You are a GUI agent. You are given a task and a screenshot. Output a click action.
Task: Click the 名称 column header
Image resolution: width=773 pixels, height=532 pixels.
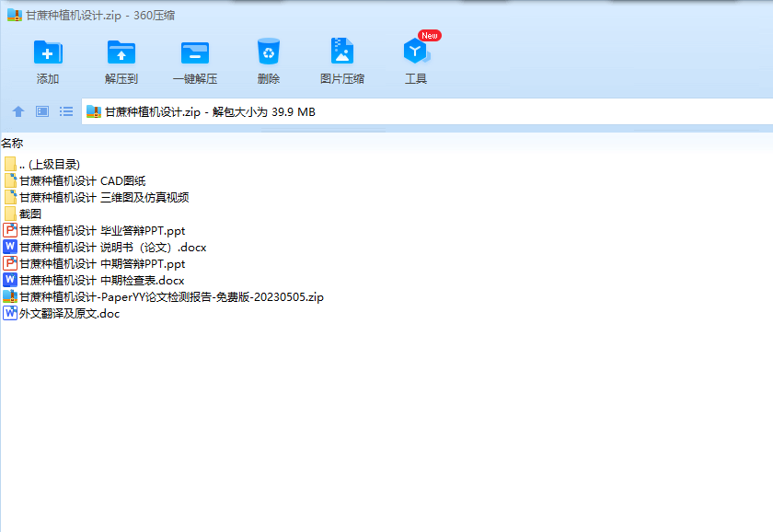(12, 143)
